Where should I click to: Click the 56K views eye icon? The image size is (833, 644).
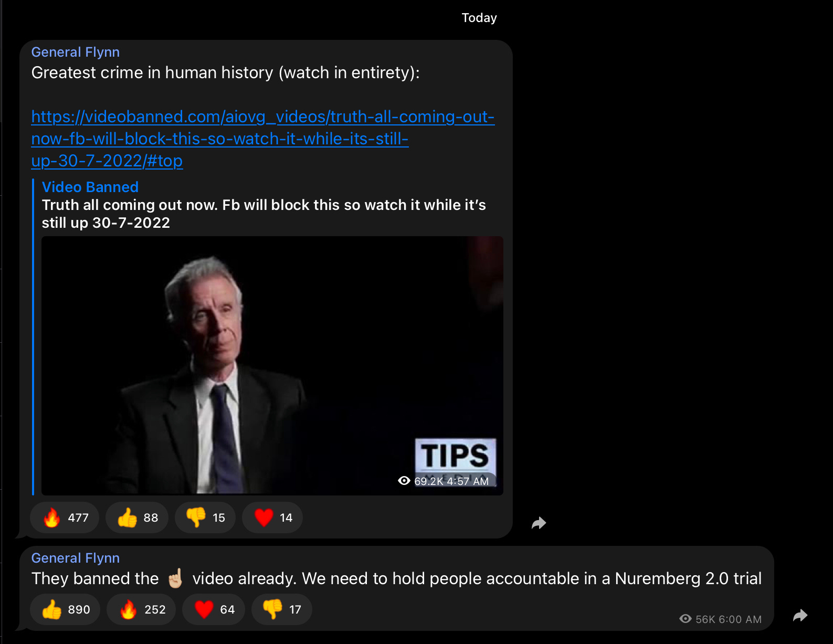pyautogui.click(x=686, y=619)
